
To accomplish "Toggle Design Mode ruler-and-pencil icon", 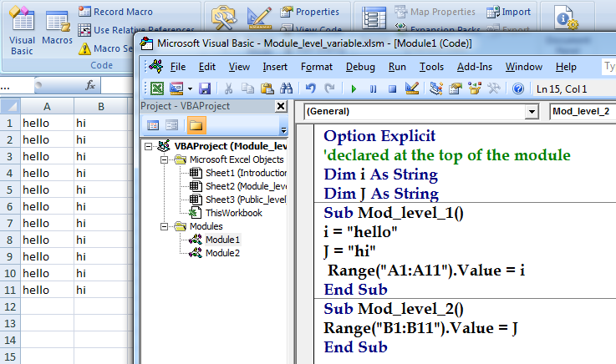I will click(x=259, y=18).
